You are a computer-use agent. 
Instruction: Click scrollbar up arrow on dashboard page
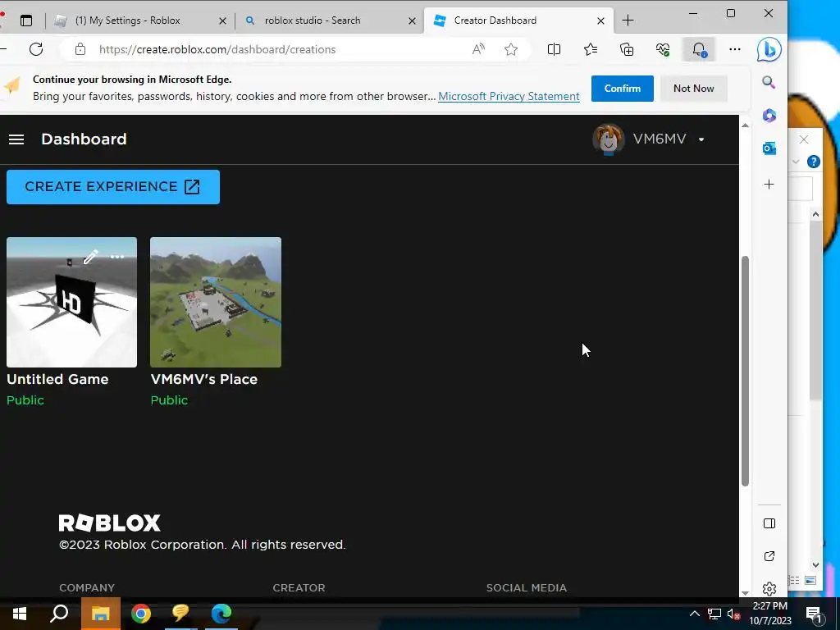coord(745,126)
